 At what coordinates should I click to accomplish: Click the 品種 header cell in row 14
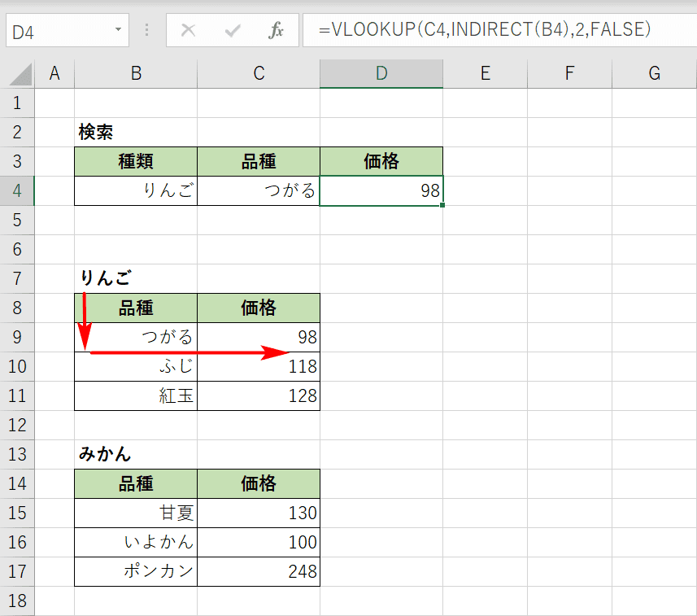(136, 483)
